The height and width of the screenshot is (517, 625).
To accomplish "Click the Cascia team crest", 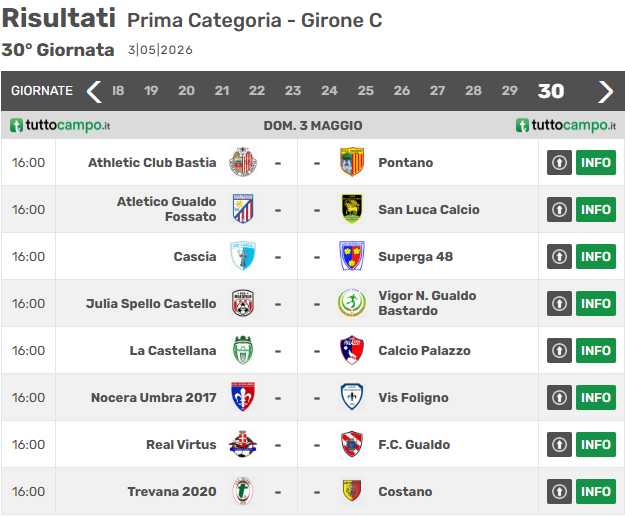I will coord(242,256).
